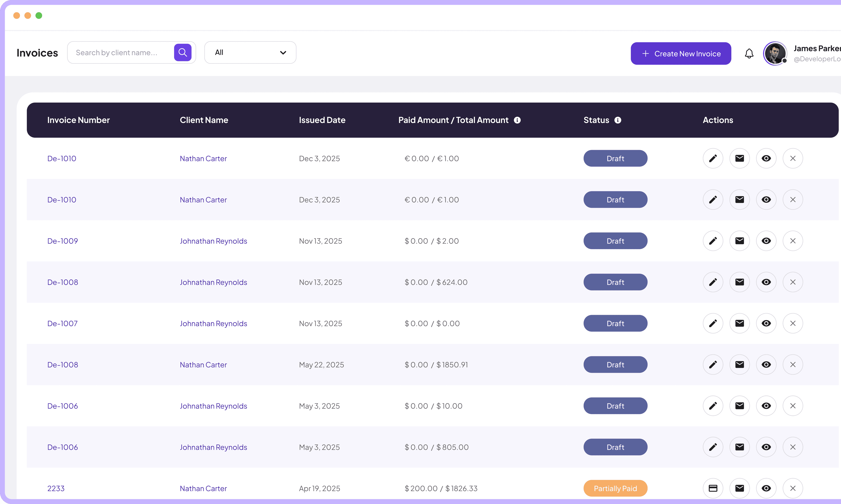
Task: Record a payment using the card icon on invoice 2233
Action: click(x=713, y=488)
